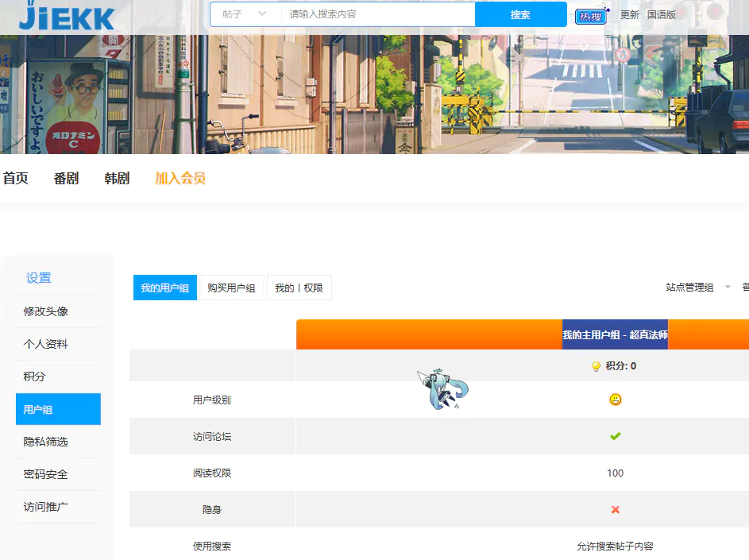The width and height of the screenshot is (749, 560).
Task: Expand the 站点管理组 dropdown
Action: (698, 288)
